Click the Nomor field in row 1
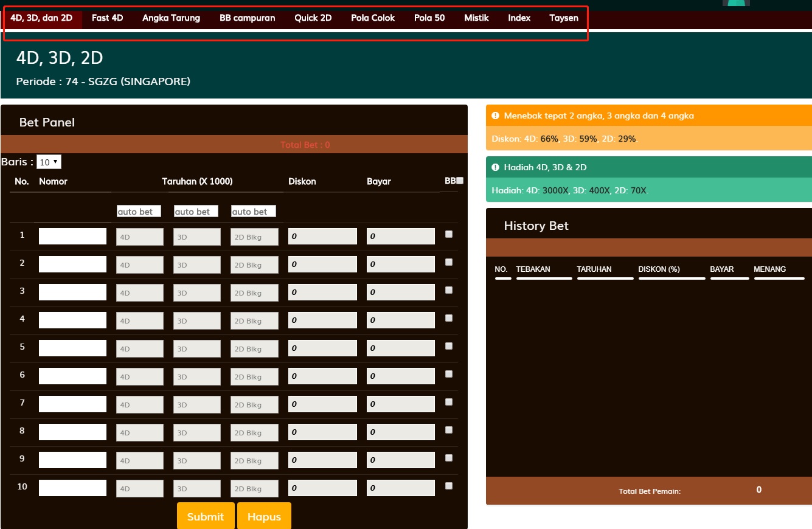This screenshot has height=529, width=812. pyautogui.click(x=72, y=237)
